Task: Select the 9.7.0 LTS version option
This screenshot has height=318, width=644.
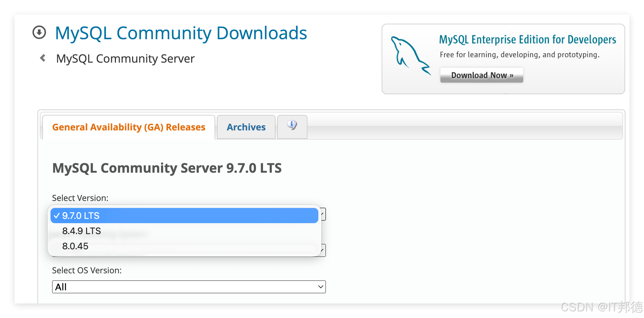Action: tap(184, 216)
